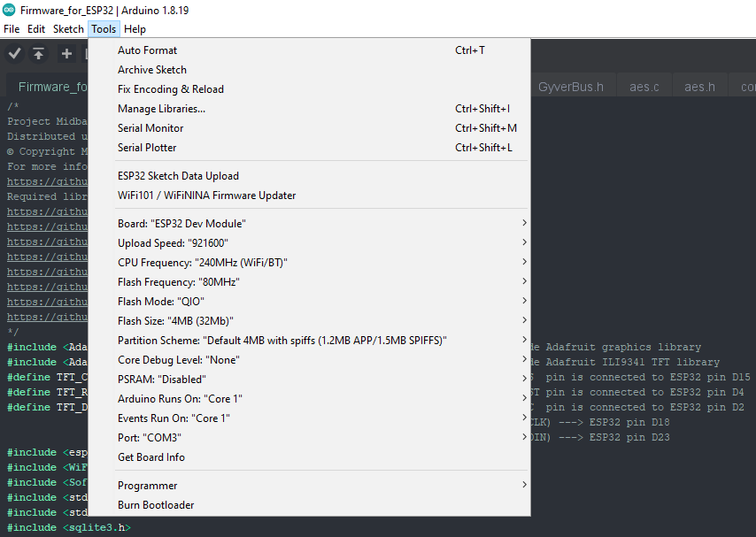
Task: Click the "Adafruit ILI9341 TFT library" comment
Action: (x=633, y=362)
